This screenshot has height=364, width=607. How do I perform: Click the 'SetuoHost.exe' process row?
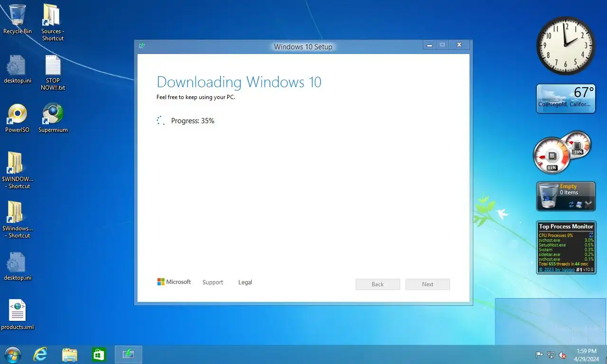pyautogui.click(x=566, y=245)
